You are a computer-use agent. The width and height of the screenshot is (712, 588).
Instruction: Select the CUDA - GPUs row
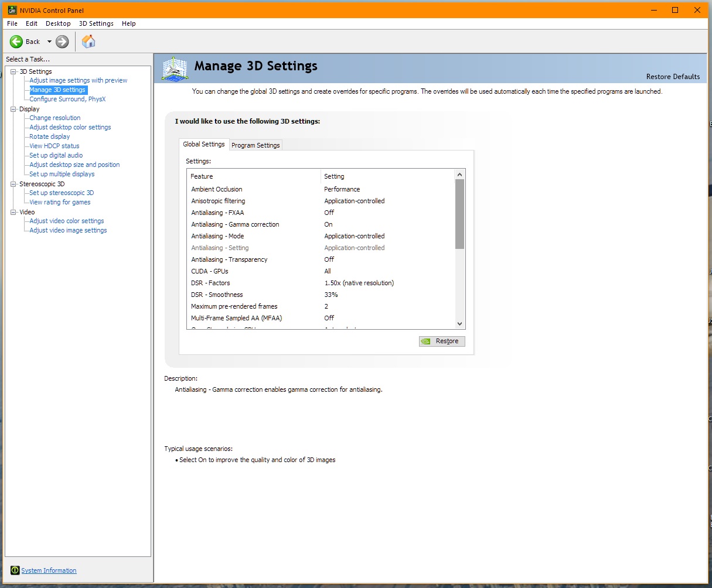click(321, 271)
